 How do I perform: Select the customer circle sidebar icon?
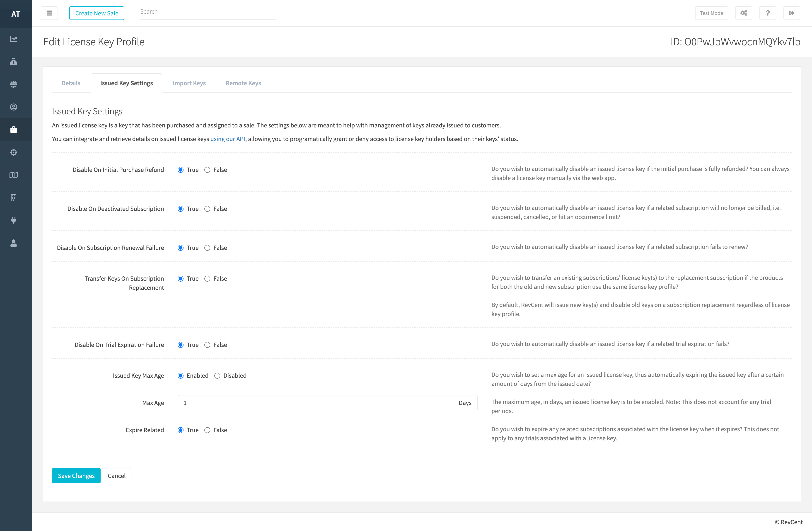(14, 107)
